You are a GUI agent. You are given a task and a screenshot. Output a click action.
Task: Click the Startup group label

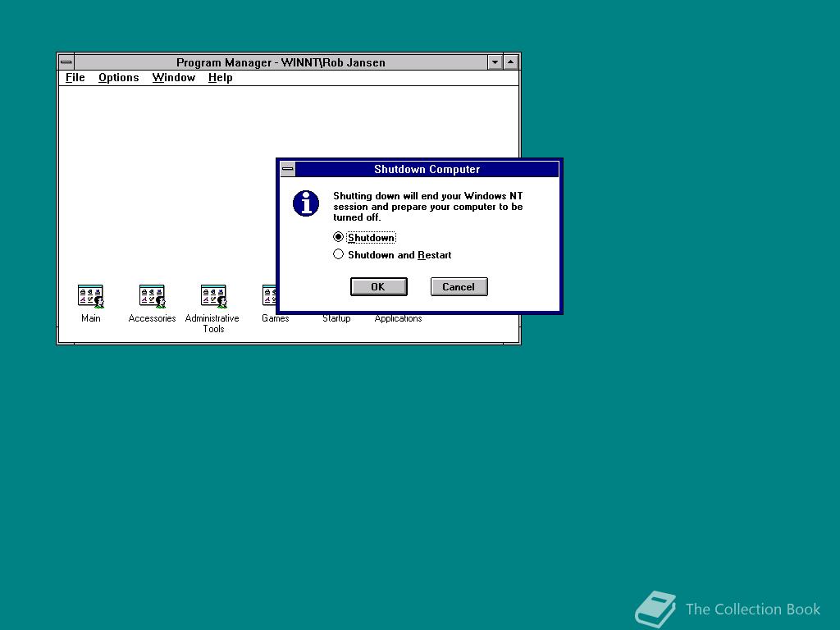pos(336,318)
